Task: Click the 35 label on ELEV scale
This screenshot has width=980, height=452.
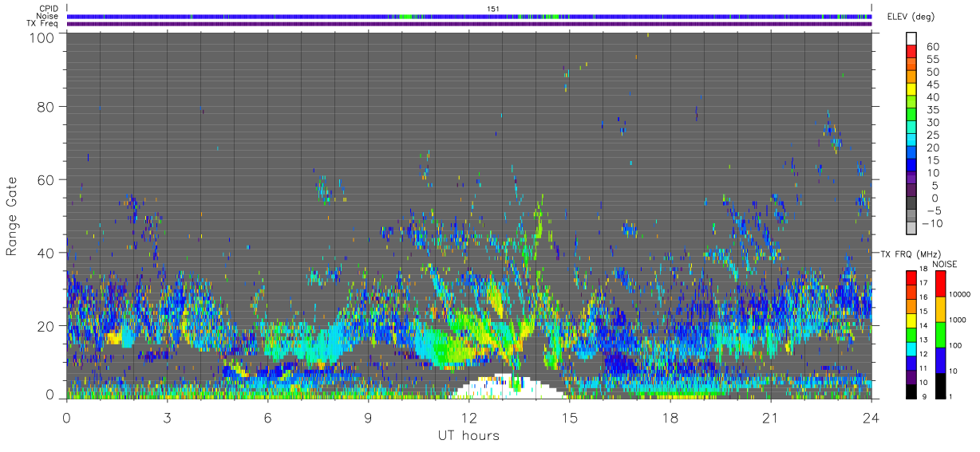Action: (x=932, y=110)
